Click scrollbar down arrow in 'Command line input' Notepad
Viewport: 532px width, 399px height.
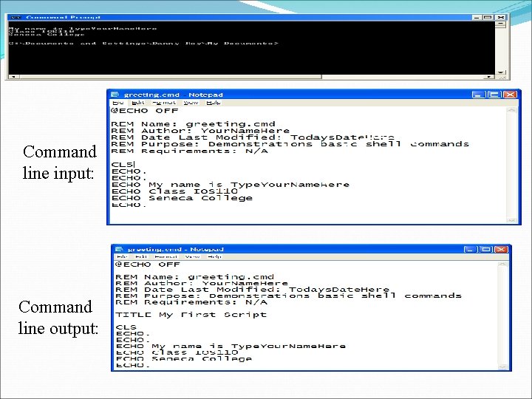(x=511, y=220)
